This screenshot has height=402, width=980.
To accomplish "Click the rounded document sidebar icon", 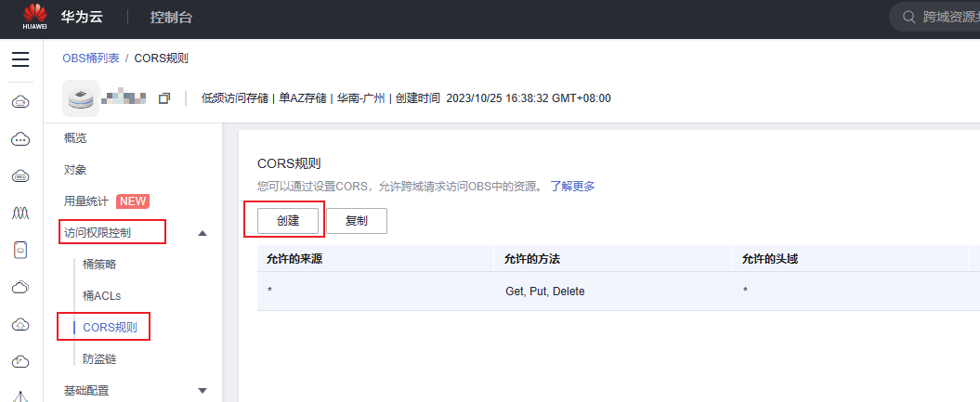I will pyautogui.click(x=20, y=250).
